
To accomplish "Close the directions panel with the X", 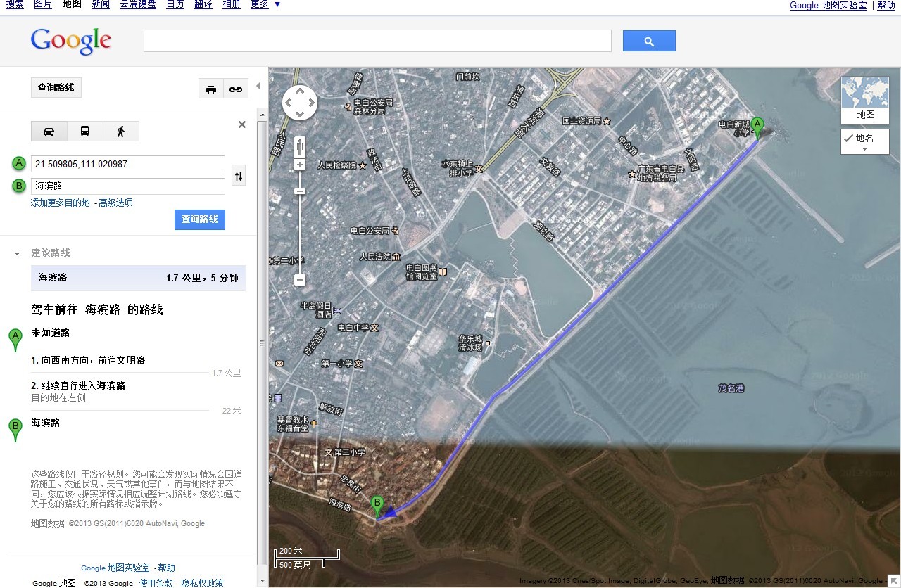I will click(242, 124).
